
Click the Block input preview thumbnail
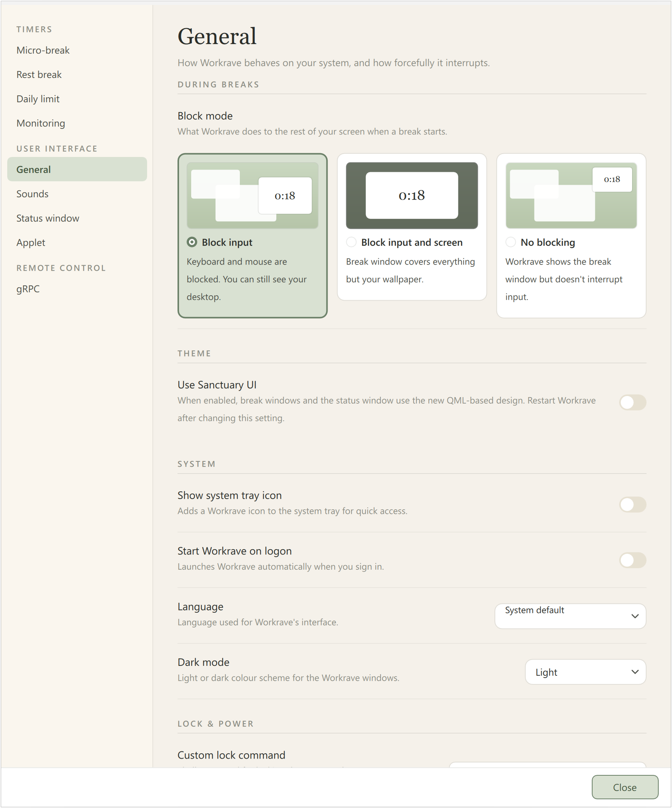click(252, 195)
